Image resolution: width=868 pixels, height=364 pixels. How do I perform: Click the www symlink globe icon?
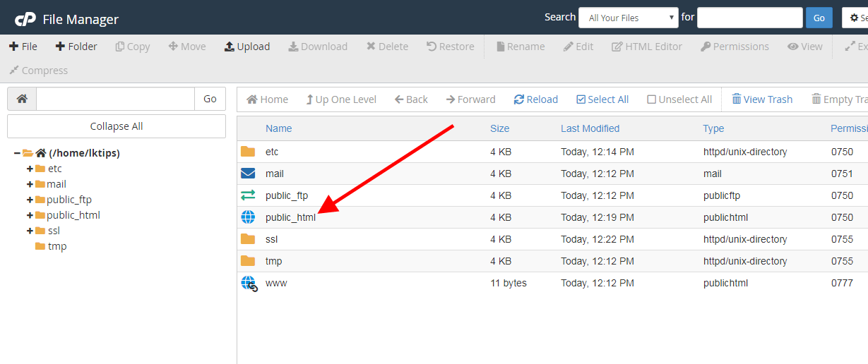[x=249, y=284]
